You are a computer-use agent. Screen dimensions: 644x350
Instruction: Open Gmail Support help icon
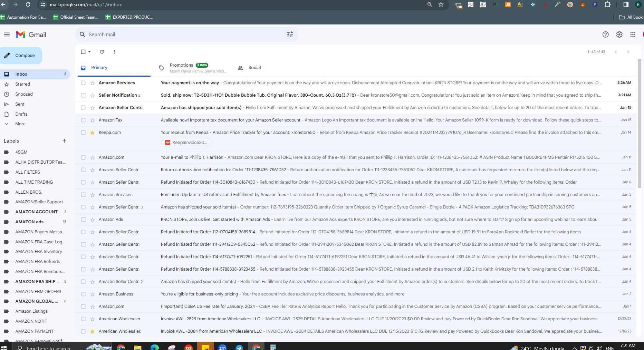[605, 35]
